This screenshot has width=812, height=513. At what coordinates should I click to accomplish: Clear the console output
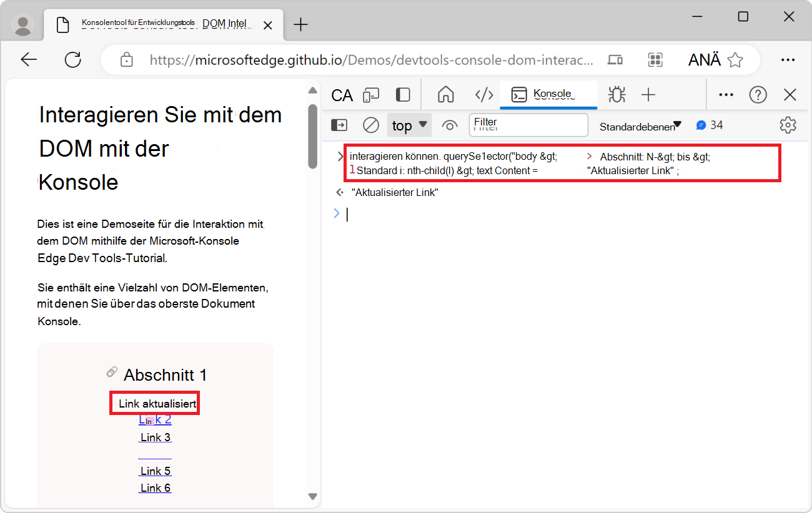point(370,125)
